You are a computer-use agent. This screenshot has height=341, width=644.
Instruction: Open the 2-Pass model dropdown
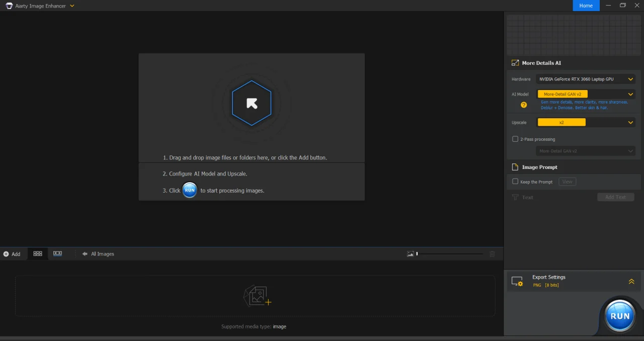586,151
